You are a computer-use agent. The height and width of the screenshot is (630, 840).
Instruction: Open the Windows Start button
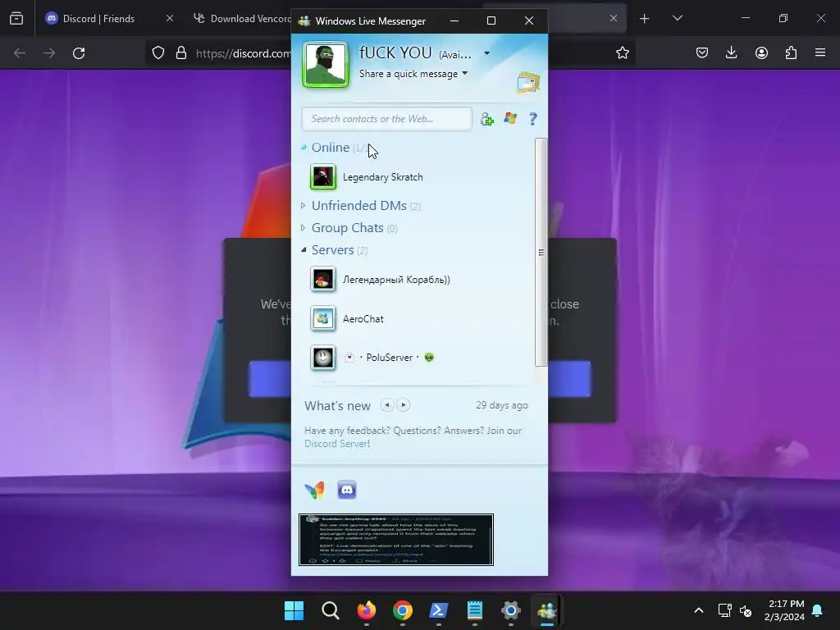tap(294, 610)
